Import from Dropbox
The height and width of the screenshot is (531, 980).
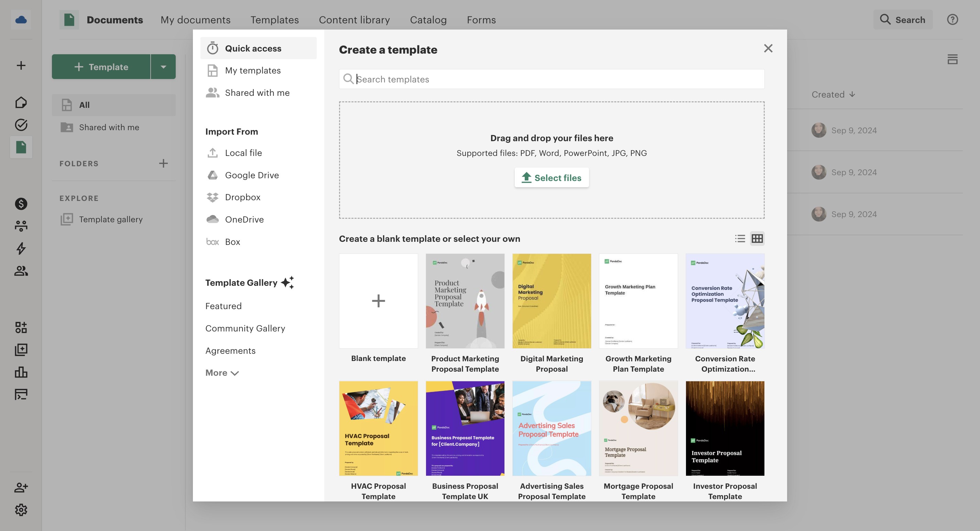[x=242, y=197]
